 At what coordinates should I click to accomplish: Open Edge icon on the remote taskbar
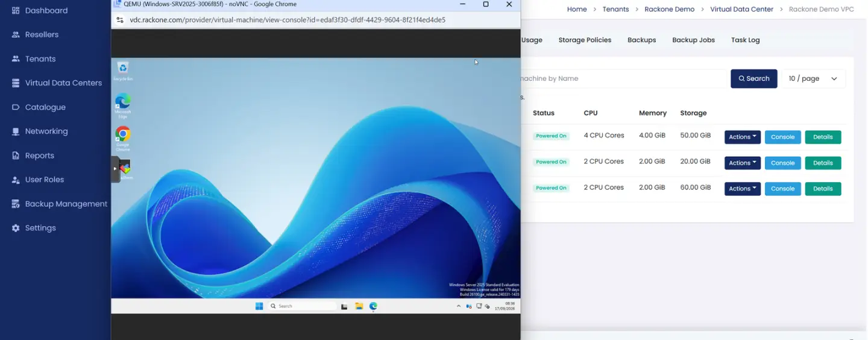coord(373,306)
